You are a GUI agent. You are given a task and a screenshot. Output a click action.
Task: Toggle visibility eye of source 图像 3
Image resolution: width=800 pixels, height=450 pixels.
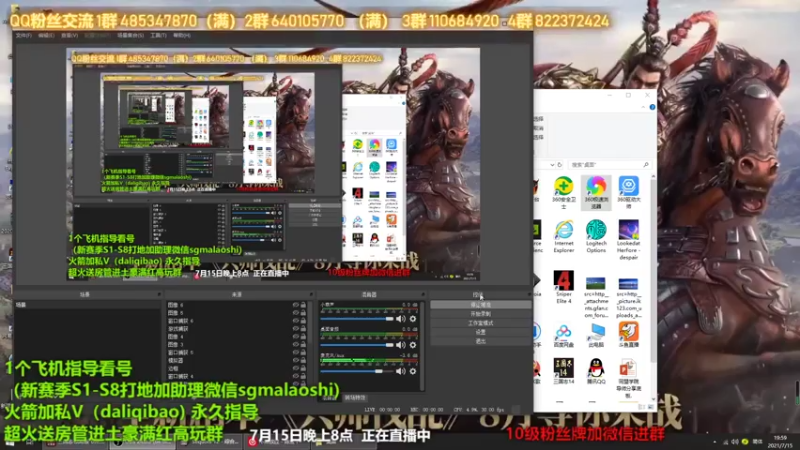(295, 344)
